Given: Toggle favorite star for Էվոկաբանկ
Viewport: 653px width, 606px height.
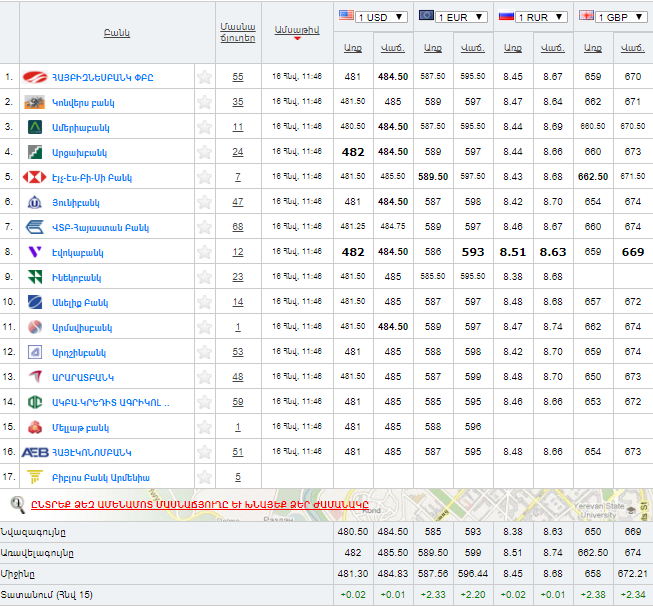Looking at the screenshot, I should click(x=204, y=252).
